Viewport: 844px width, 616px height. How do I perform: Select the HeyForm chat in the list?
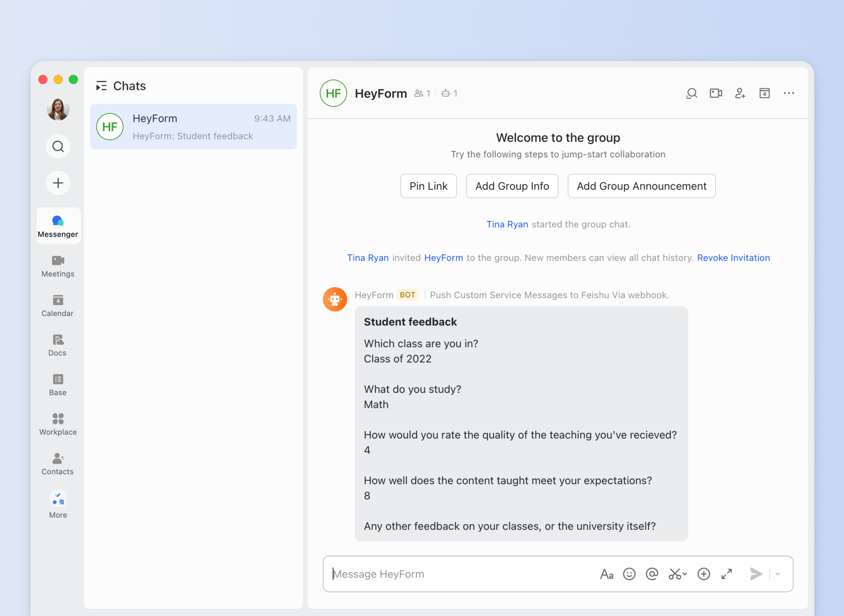193,127
